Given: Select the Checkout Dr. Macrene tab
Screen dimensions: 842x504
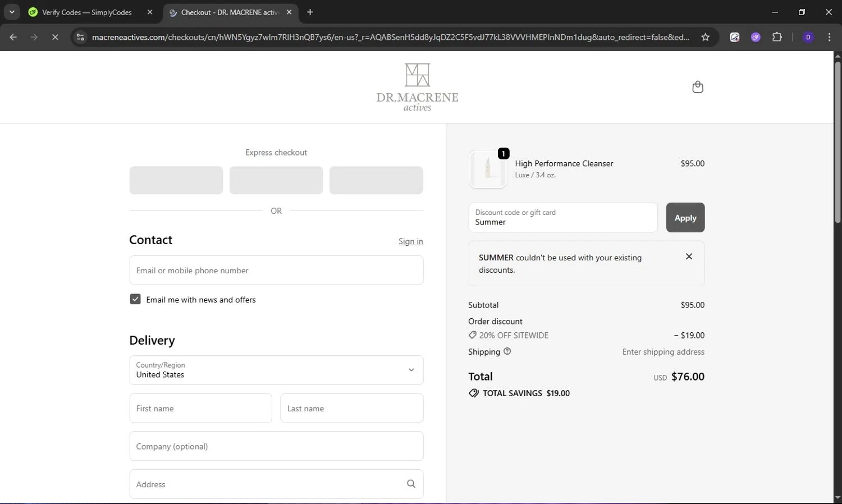Looking at the screenshot, I should pos(231,12).
